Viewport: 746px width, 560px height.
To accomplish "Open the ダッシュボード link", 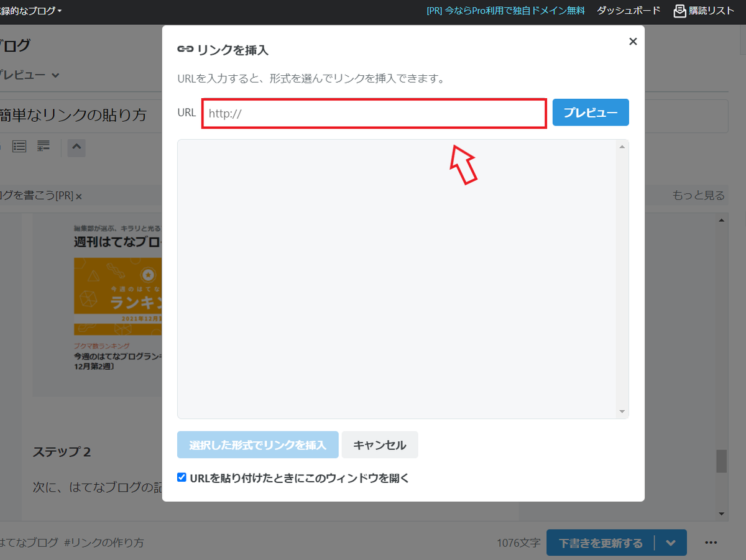I will point(629,11).
